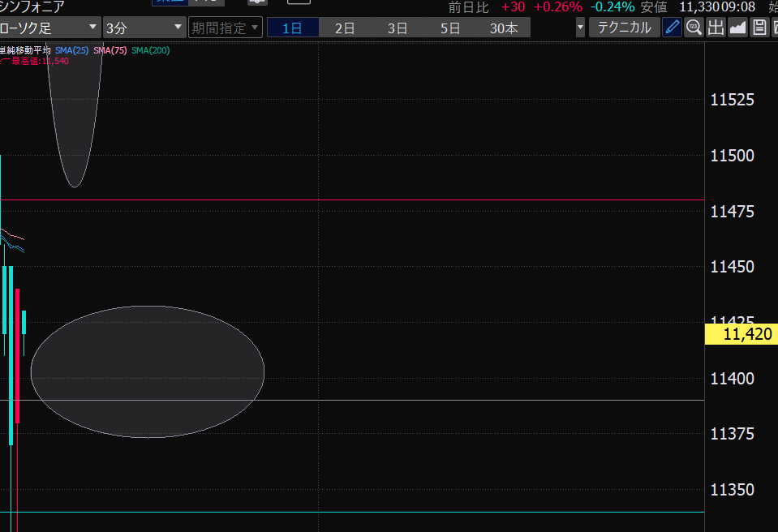778x532 pixels.
Task: Click the 出 volume display icon
Action: pos(716,28)
